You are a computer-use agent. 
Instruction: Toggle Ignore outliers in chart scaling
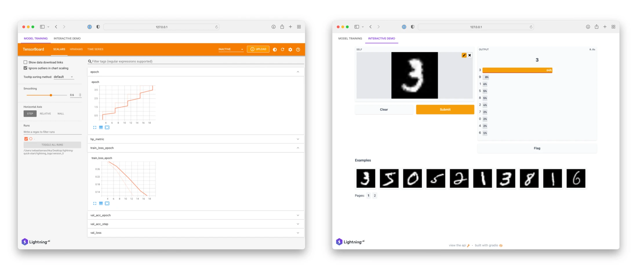pyautogui.click(x=26, y=68)
